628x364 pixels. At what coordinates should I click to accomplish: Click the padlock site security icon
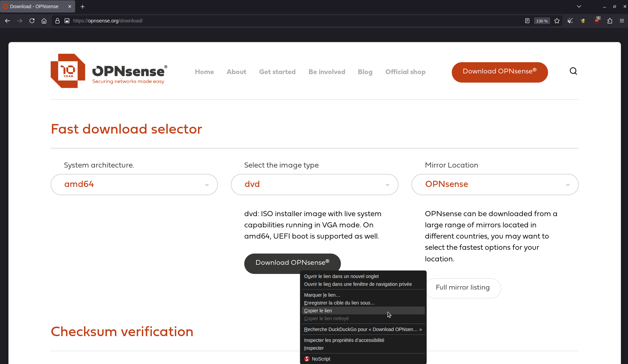coord(57,21)
